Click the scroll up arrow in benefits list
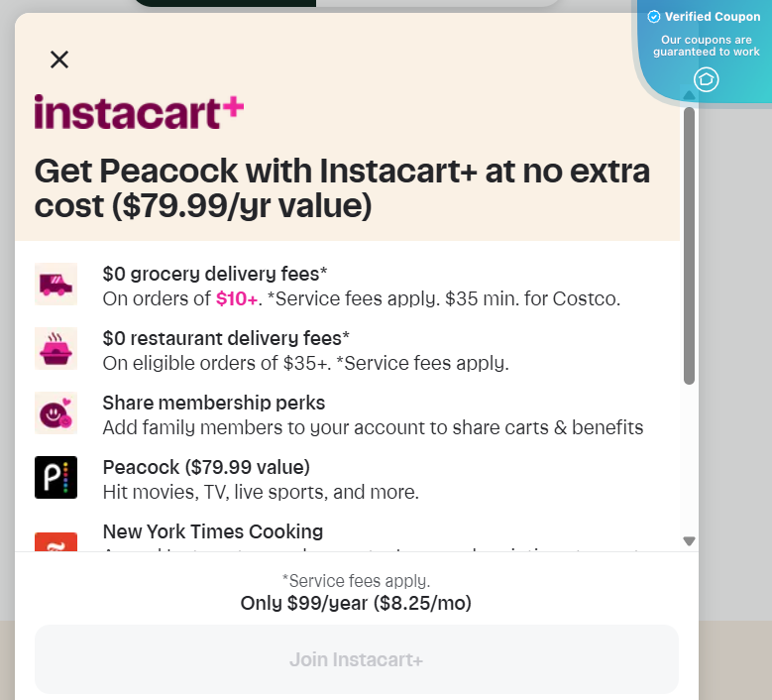The width and height of the screenshot is (772, 700). (x=690, y=95)
